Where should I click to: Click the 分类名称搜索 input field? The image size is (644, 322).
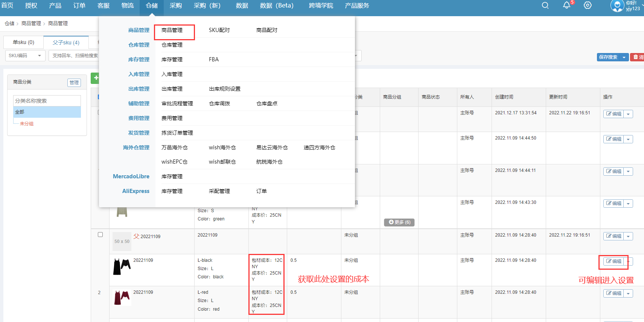(47, 101)
